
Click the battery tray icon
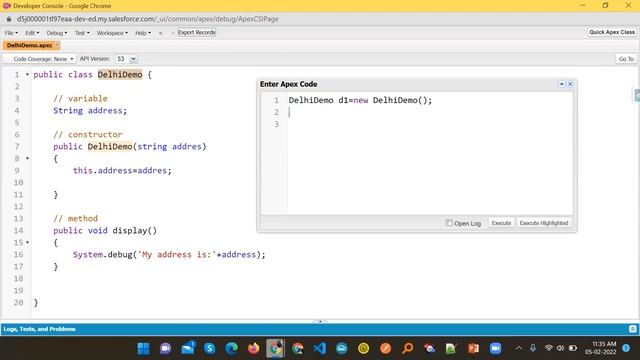[x=573, y=348]
